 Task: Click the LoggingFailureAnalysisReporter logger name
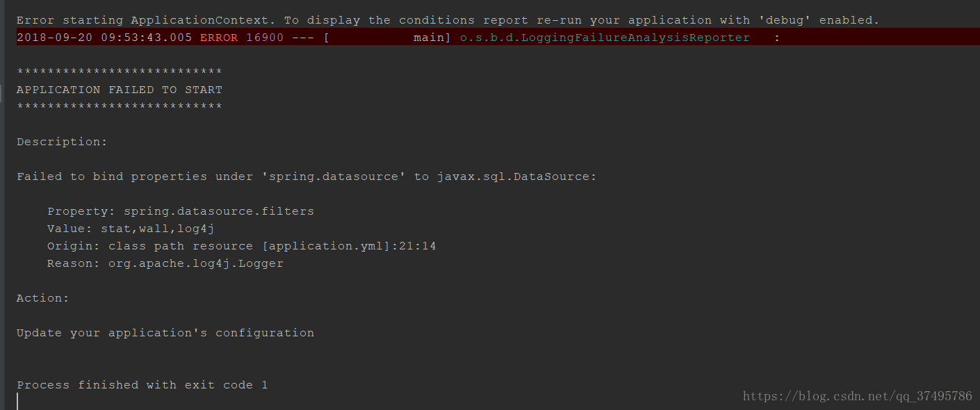point(605,38)
